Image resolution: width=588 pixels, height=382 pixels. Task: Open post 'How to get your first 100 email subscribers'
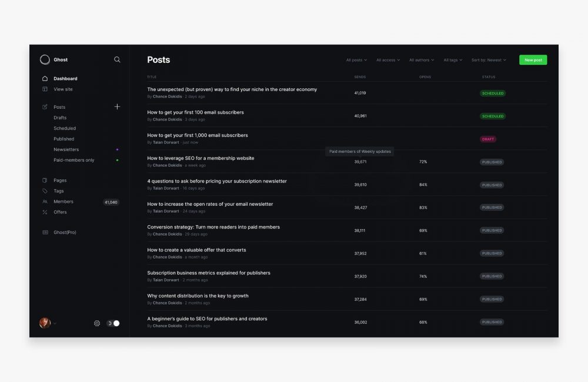(195, 112)
